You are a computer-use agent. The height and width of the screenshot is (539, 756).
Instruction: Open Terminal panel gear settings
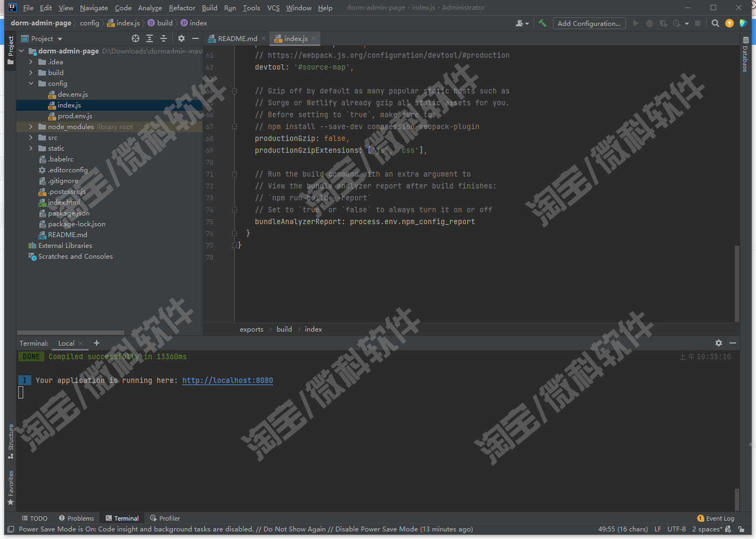pyautogui.click(x=719, y=343)
